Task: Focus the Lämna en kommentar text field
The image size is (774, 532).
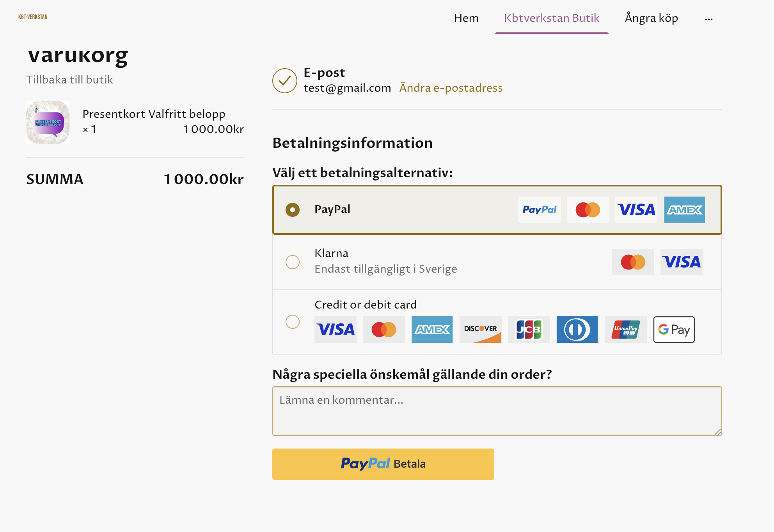Action: [497, 411]
